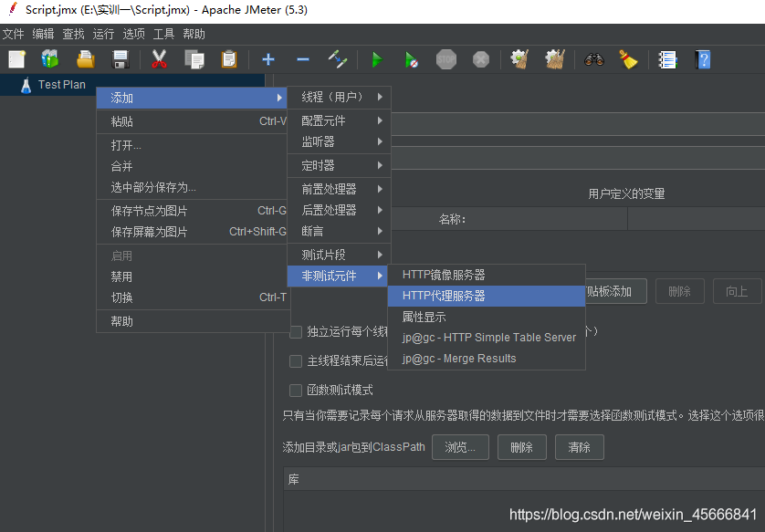Click 删除 button beside 浏览
765x532 pixels.
(521, 447)
